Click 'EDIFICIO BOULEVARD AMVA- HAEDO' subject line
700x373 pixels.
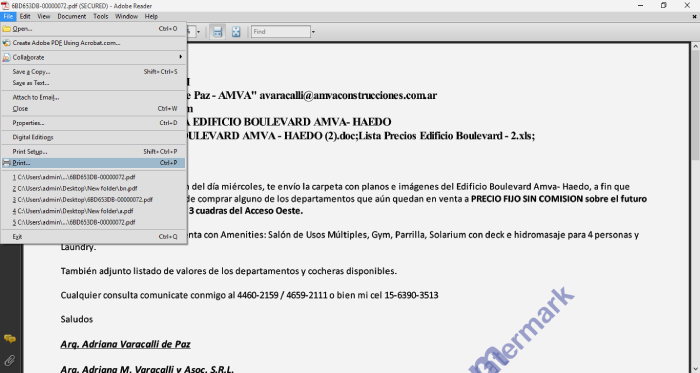292,122
